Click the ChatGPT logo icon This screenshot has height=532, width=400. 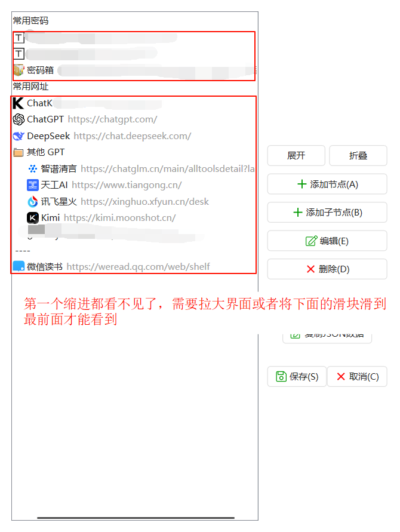pyautogui.click(x=19, y=119)
